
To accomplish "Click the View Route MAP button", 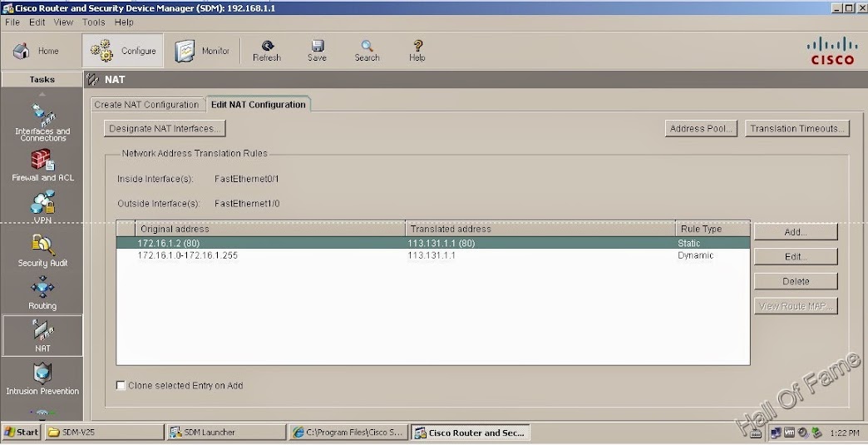I will coord(796,306).
